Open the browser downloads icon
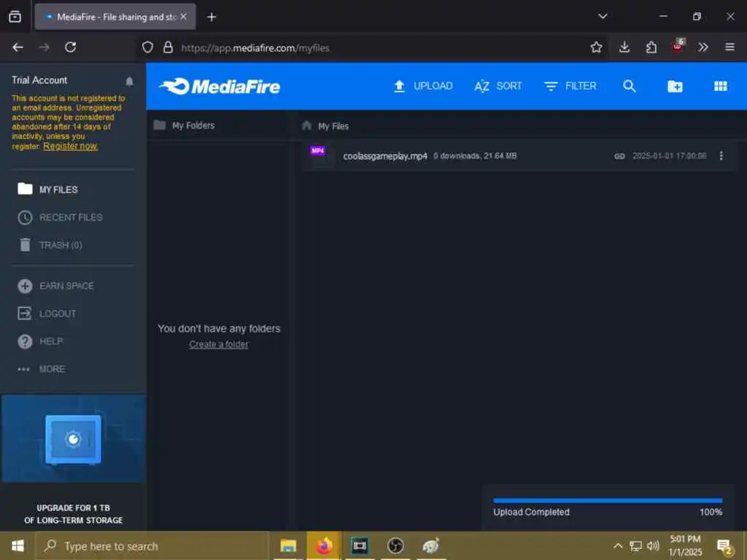The image size is (747, 560). click(x=624, y=47)
